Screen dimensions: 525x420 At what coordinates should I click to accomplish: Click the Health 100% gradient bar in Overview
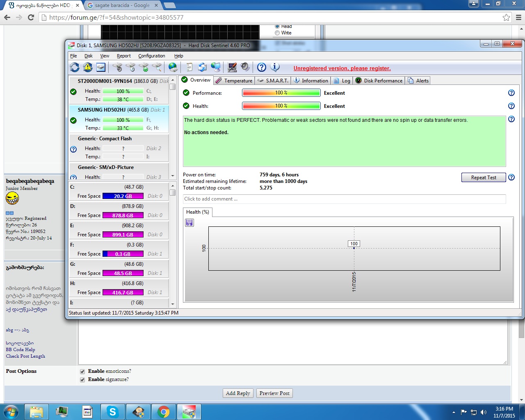[x=281, y=106]
